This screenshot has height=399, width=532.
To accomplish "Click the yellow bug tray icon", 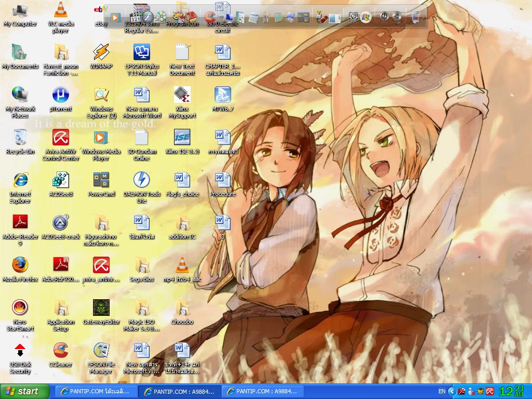I will pyautogui.click(x=480, y=392).
